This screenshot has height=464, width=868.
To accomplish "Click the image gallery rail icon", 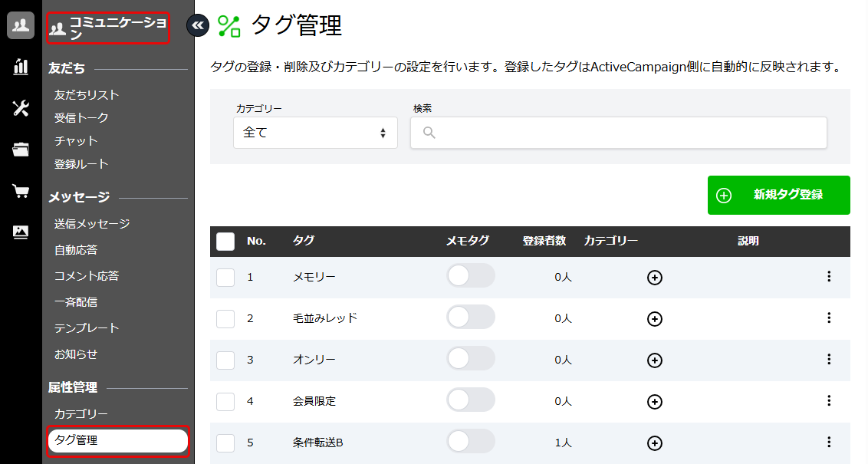I will [21, 232].
